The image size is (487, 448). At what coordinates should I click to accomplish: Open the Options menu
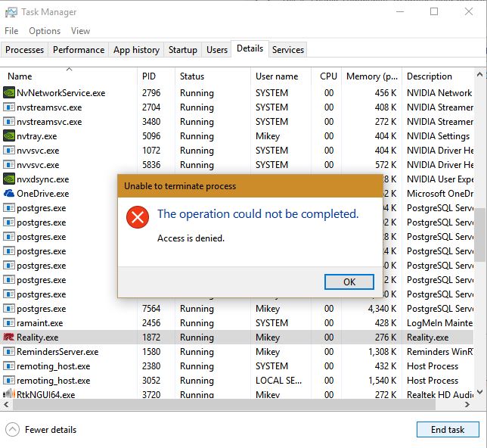tap(45, 31)
